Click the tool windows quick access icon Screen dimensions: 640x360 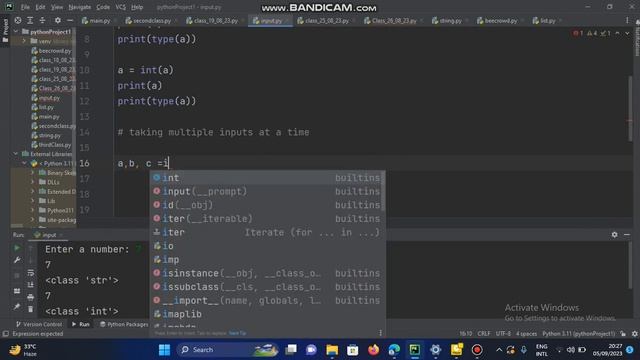[x=5, y=333]
